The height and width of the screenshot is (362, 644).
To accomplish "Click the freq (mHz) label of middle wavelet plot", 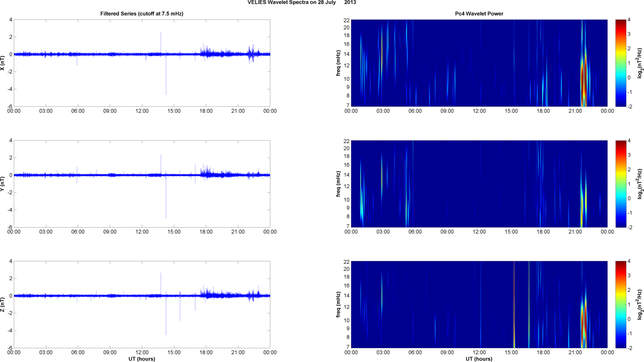I will (338, 184).
